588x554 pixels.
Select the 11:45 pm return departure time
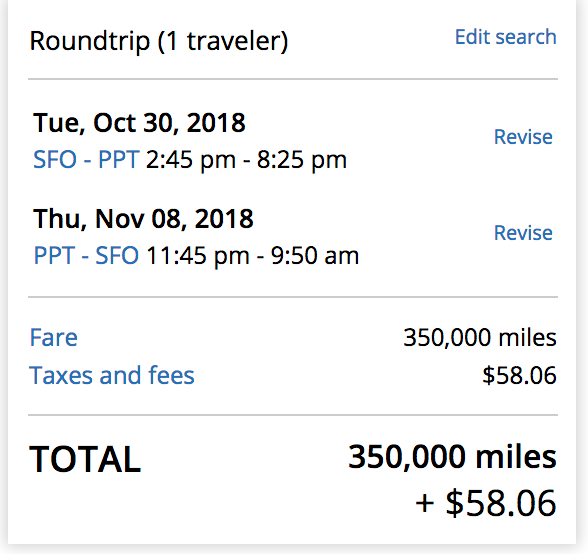click(x=198, y=256)
